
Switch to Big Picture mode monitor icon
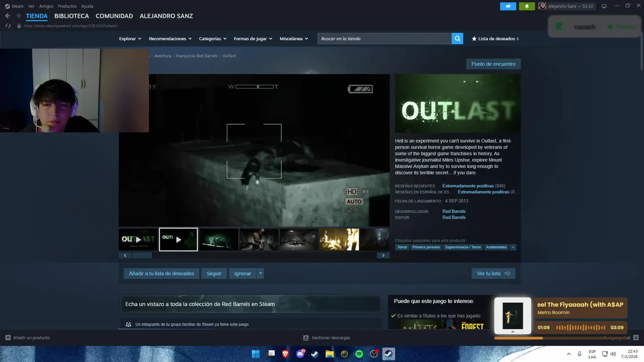coord(604,6)
